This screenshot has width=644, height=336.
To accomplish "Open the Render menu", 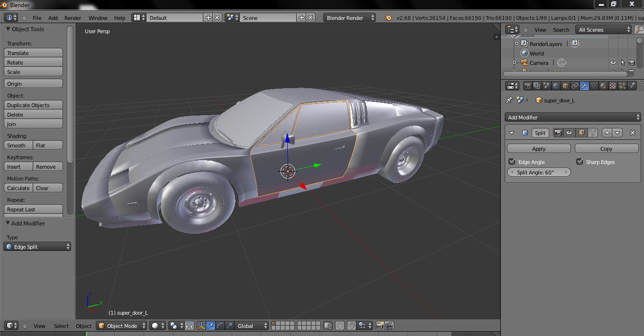I will (x=73, y=18).
